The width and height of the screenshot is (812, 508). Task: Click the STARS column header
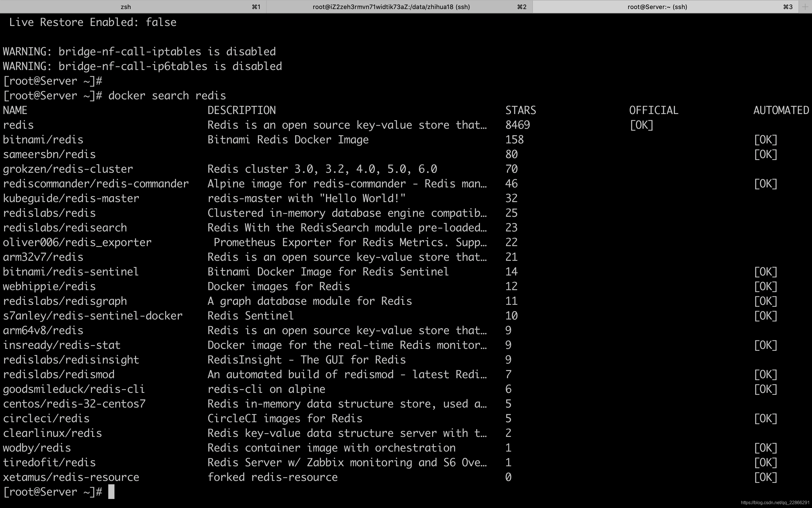pyautogui.click(x=521, y=110)
